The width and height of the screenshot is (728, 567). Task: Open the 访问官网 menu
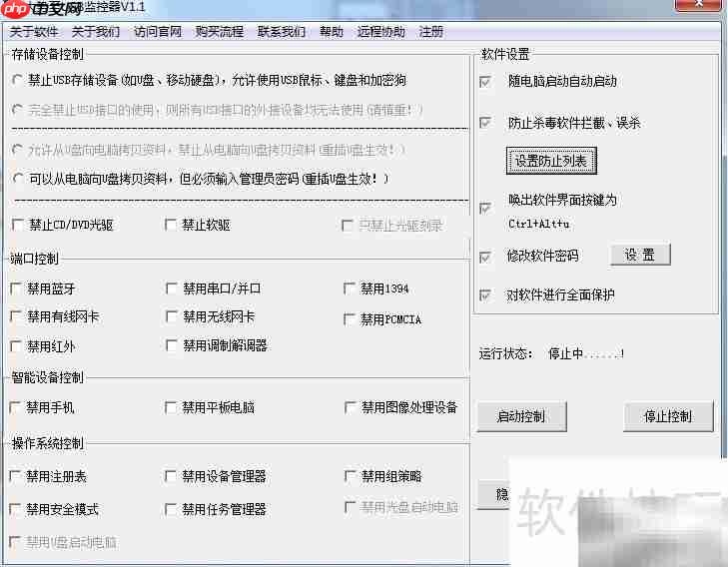[x=158, y=32]
